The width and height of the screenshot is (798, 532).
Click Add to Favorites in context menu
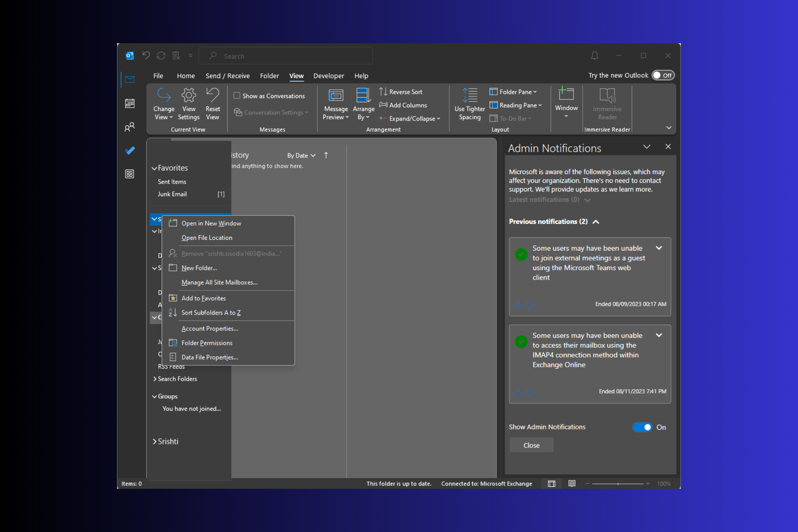point(203,298)
